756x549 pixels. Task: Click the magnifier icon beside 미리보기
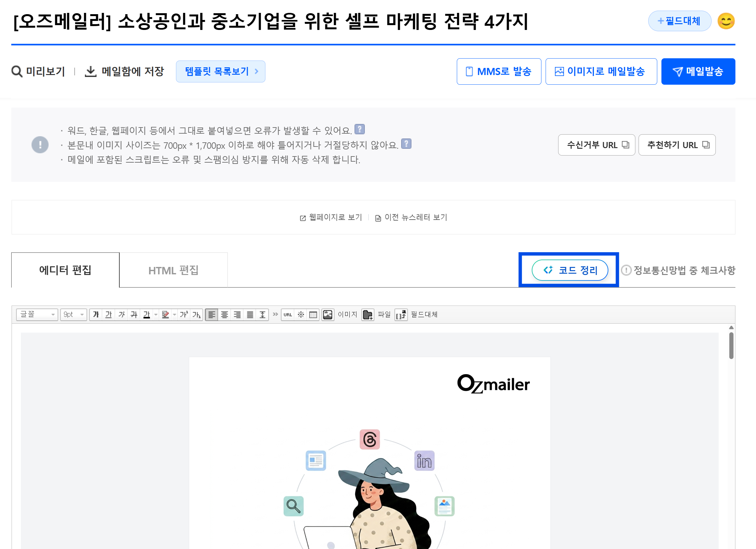click(17, 71)
